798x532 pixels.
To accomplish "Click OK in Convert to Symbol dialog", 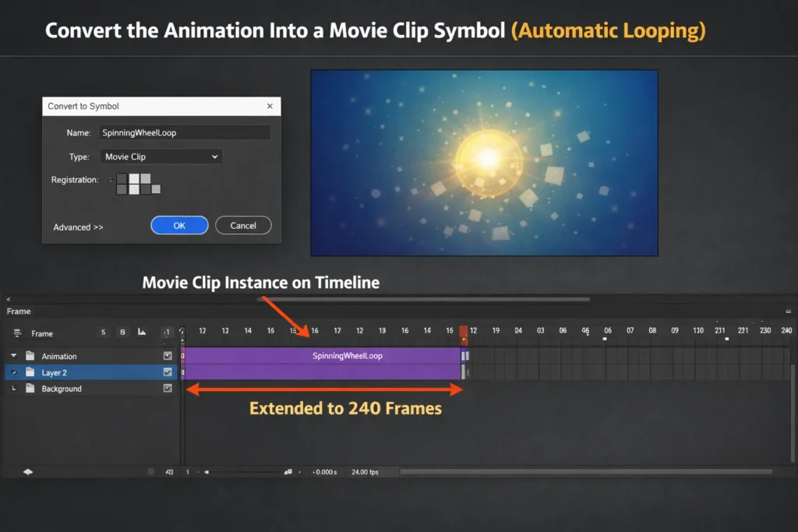I will tap(179, 225).
